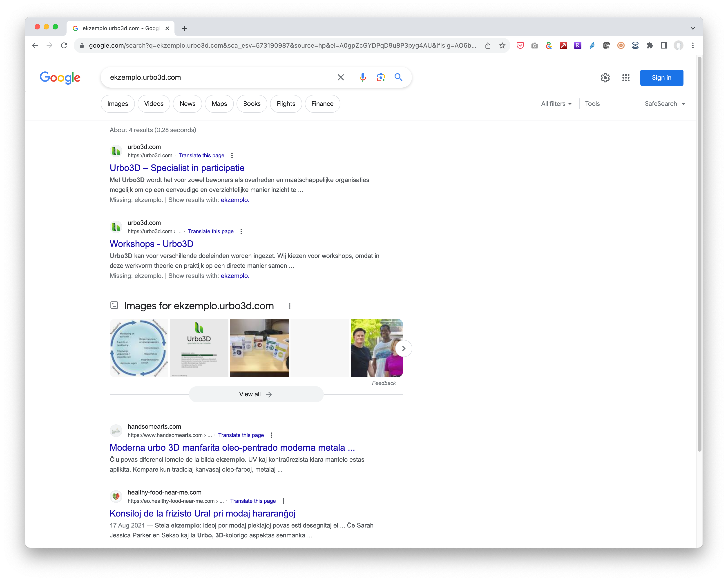The width and height of the screenshot is (728, 581).
Task: Open the red arrow extension icon
Action: coord(563,45)
